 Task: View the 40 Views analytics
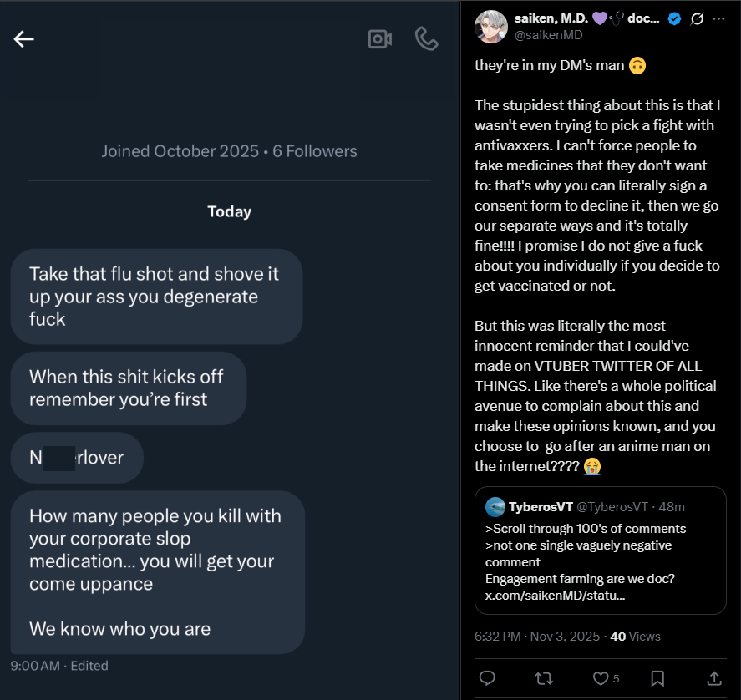pyautogui.click(x=635, y=637)
